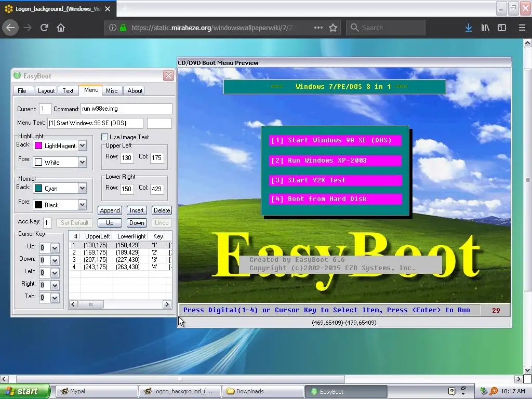The width and height of the screenshot is (532, 399).
Task: Click the Windows start button
Action: 25,391
